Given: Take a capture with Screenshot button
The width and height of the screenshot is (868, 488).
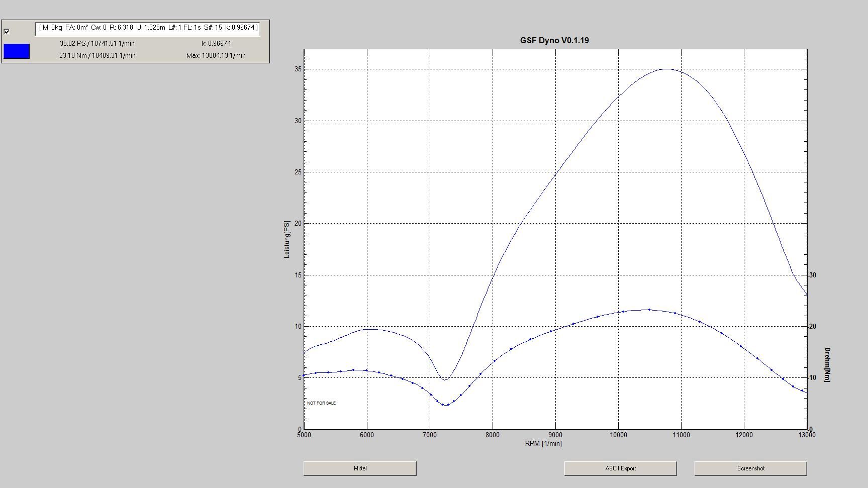Looking at the screenshot, I should 750,468.
